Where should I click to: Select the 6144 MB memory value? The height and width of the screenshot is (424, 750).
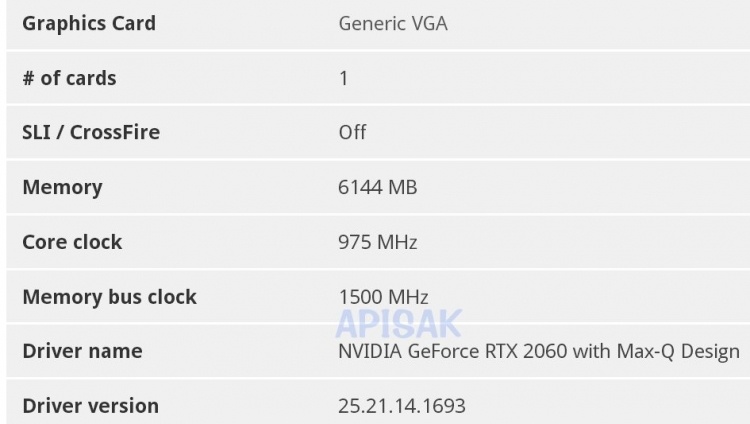tap(378, 187)
